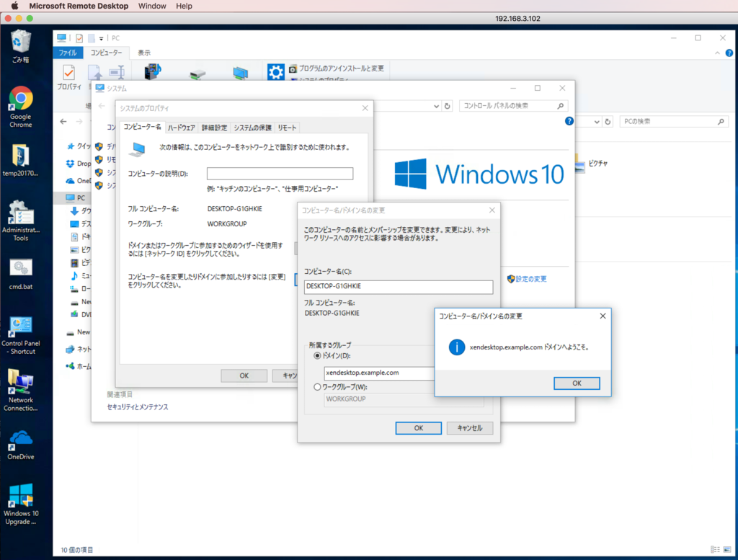Click OK in Computer Name/Domain Changes dialog
Image resolution: width=738 pixels, height=560 pixels.
click(419, 428)
